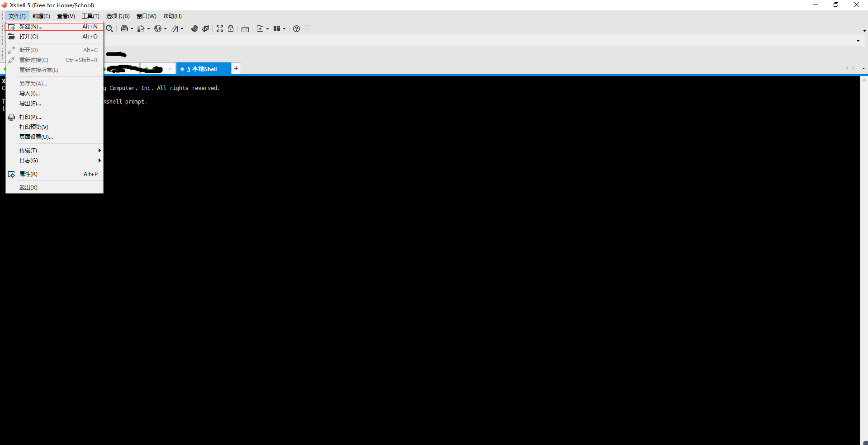Minimize the Xshell window
This screenshot has height=445, width=868.
point(816,5)
